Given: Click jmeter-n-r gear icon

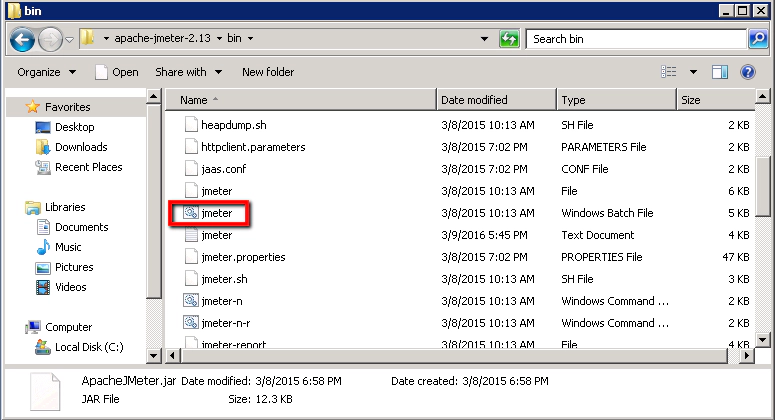Looking at the screenshot, I should pyautogui.click(x=191, y=323).
